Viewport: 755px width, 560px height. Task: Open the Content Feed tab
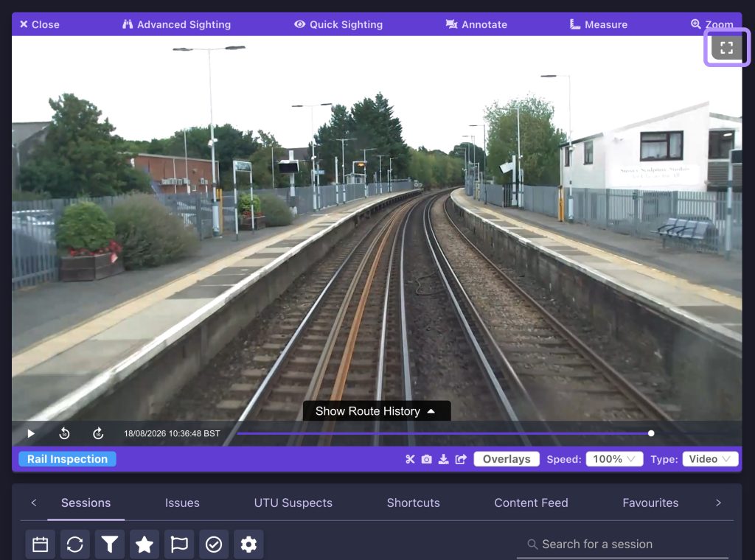[x=531, y=503]
